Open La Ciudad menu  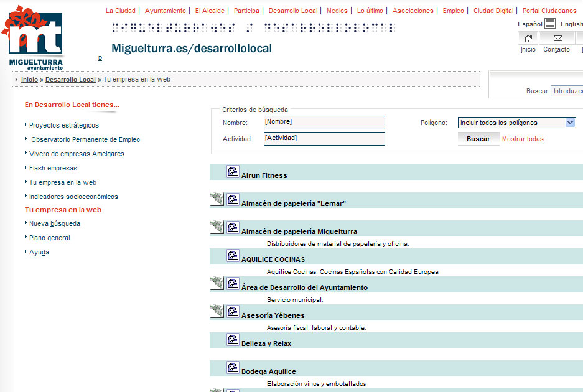pos(121,11)
